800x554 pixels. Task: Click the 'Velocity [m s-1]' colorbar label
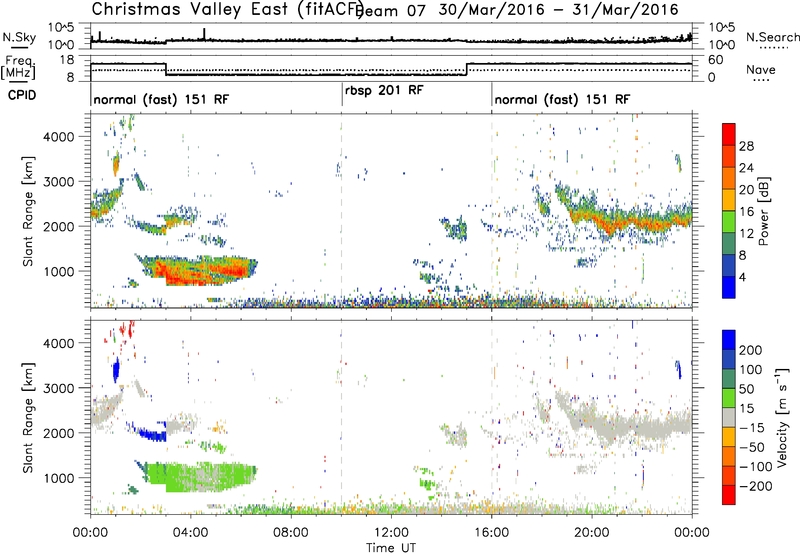782,417
